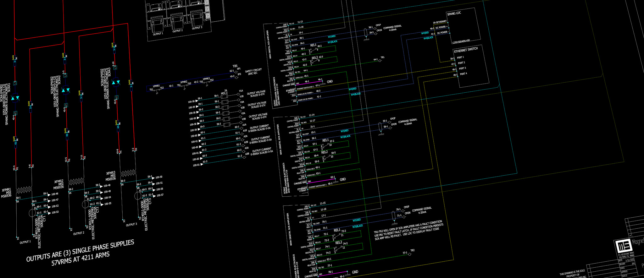Select the 'XFMR1 MSI MS6936' transformer label
Image resolution: width=644 pixels, height=278 pixels.
[x=6, y=193]
